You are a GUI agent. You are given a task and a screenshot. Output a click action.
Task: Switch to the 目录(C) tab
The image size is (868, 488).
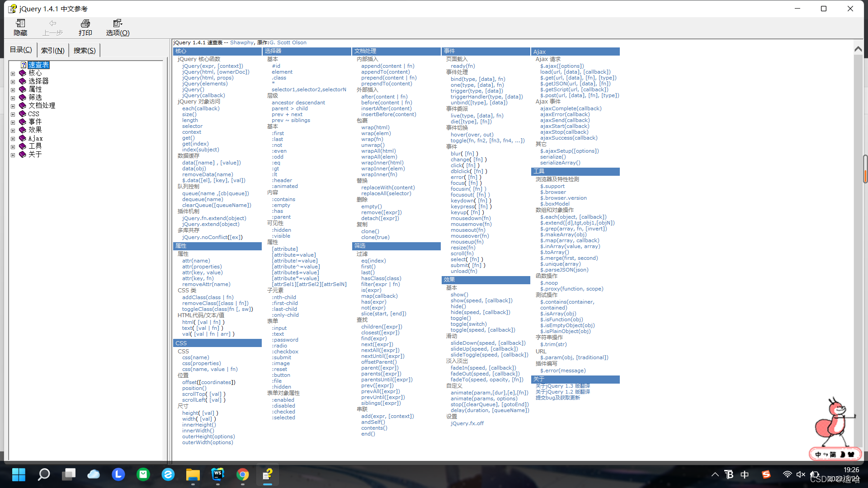[21, 50]
